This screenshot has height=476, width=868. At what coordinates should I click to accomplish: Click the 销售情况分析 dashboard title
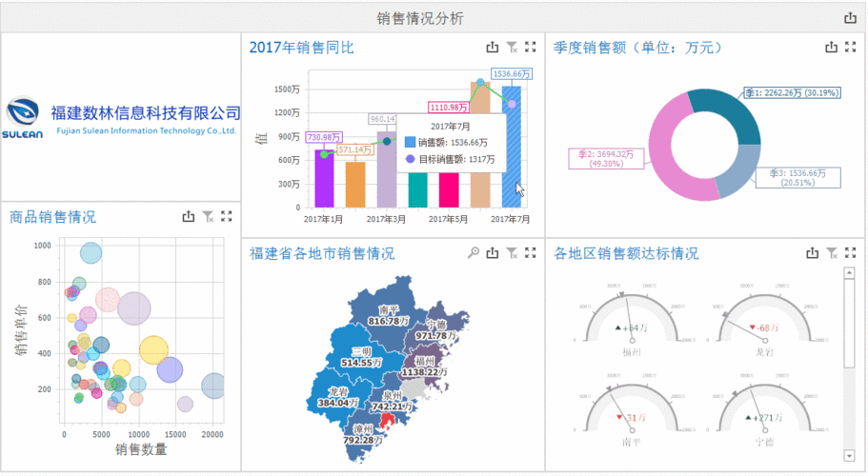click(420, 18)
